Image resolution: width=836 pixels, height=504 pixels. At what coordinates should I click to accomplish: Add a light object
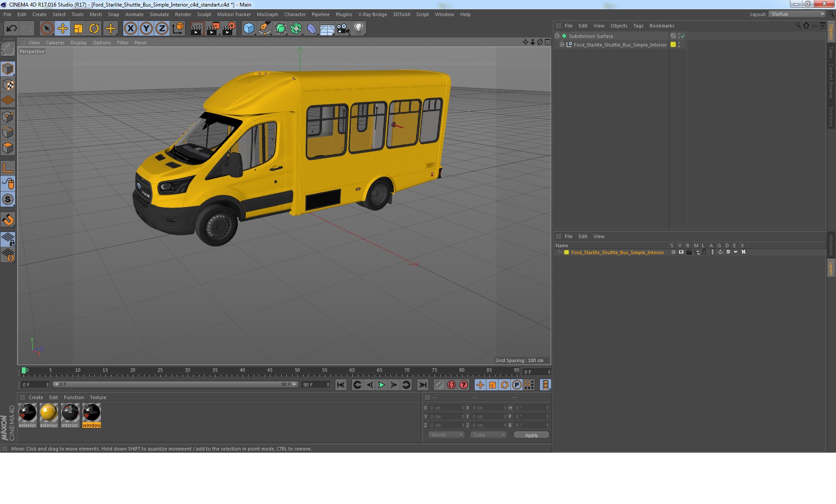pyautogui.click(x=358, y=29)
